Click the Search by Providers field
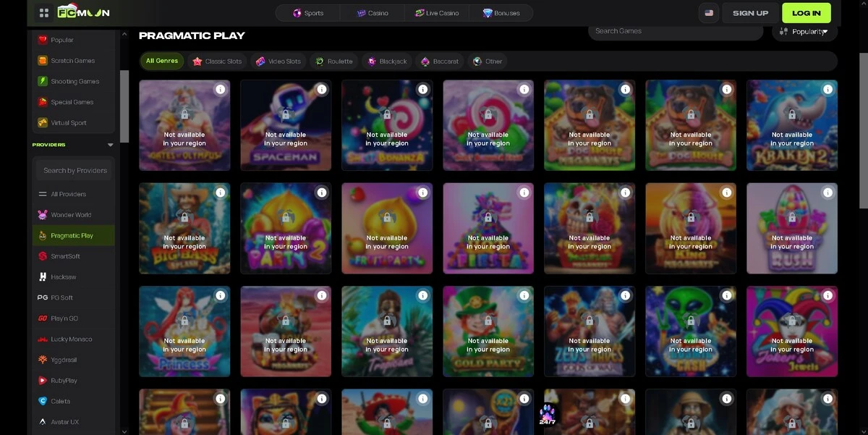Image resolution: width=868 pixels, height=435 pixels. [x=75, y=170]
